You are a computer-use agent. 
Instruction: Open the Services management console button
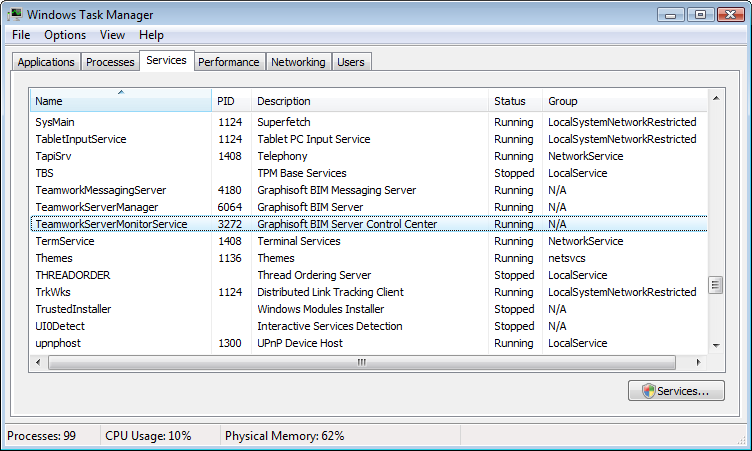[676, 391]
